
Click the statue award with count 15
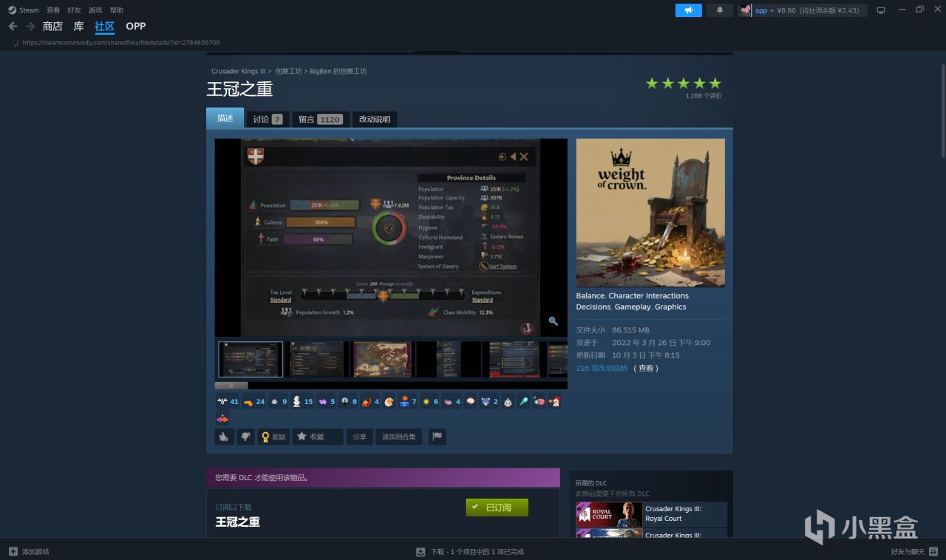pyautogui.click(x=302, y=402)
